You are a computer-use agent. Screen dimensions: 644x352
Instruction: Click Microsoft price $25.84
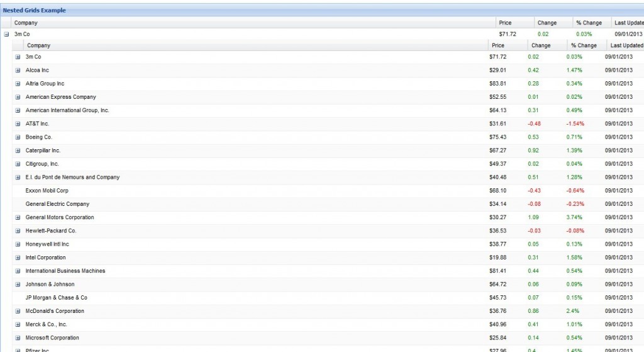(x=498, y=338)
